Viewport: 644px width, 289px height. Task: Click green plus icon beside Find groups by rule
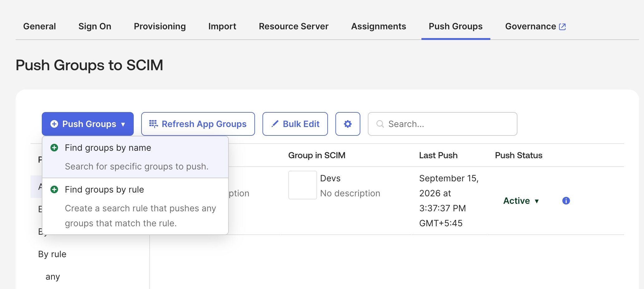tap(54, 189)
